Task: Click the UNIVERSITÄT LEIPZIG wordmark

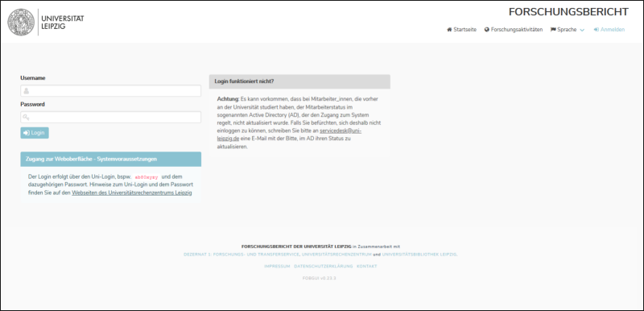Action: click(x=63, y=23)
